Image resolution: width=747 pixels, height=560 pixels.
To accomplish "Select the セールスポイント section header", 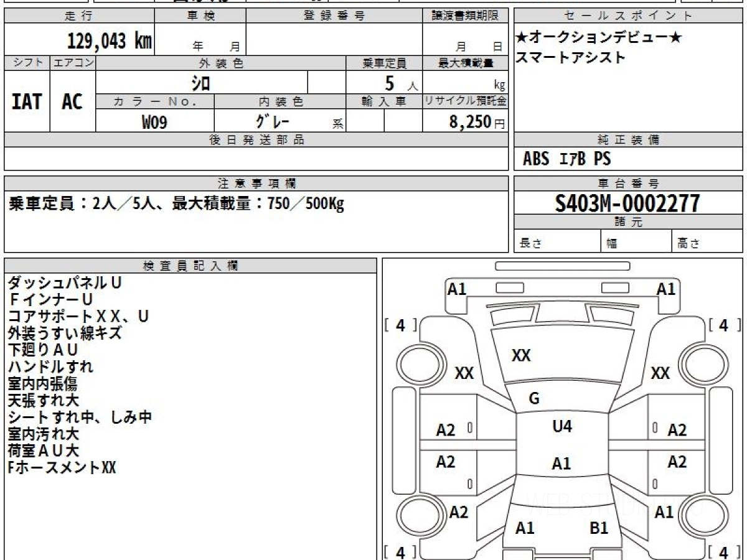I will 628,16.
